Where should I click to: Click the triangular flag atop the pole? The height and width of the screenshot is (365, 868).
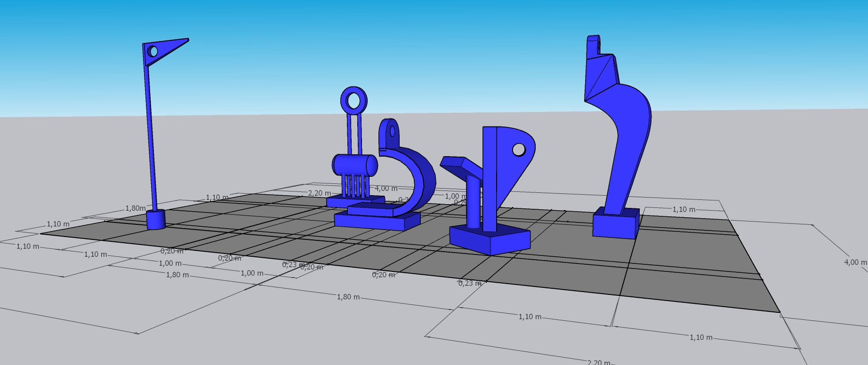[165, 51]
